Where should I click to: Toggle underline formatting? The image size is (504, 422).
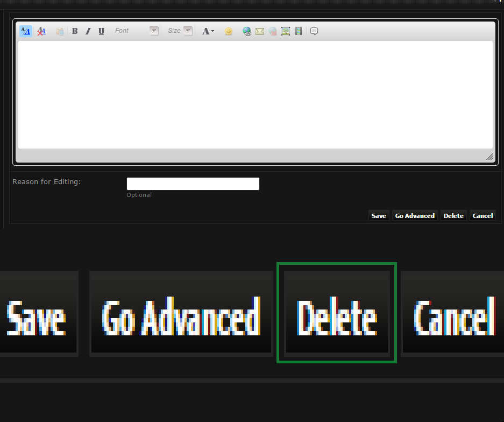pyautogui.click(x=101, y=31)
